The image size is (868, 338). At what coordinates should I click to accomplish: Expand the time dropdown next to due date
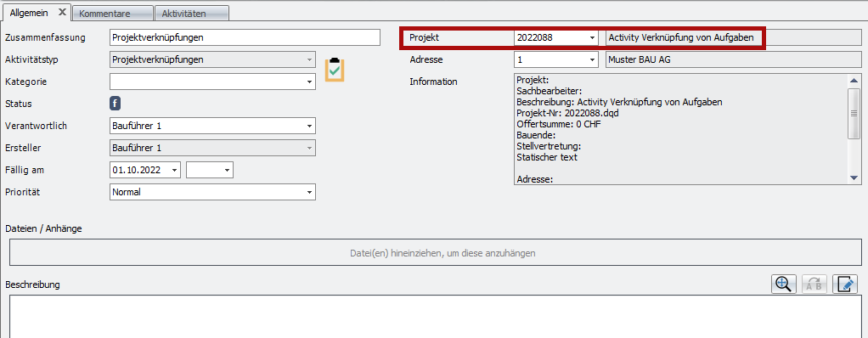click(x=227, y=171)
